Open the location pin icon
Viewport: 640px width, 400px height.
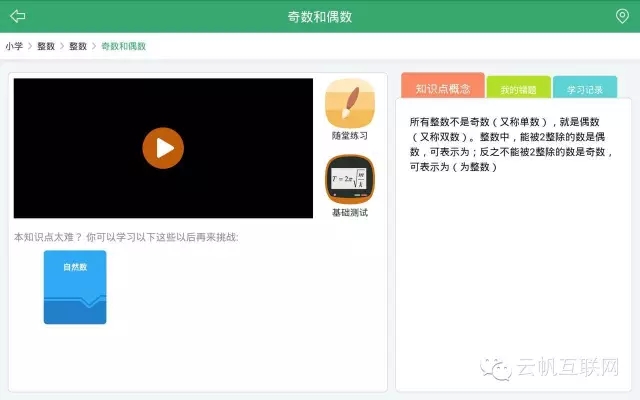[x=621, y=16]
